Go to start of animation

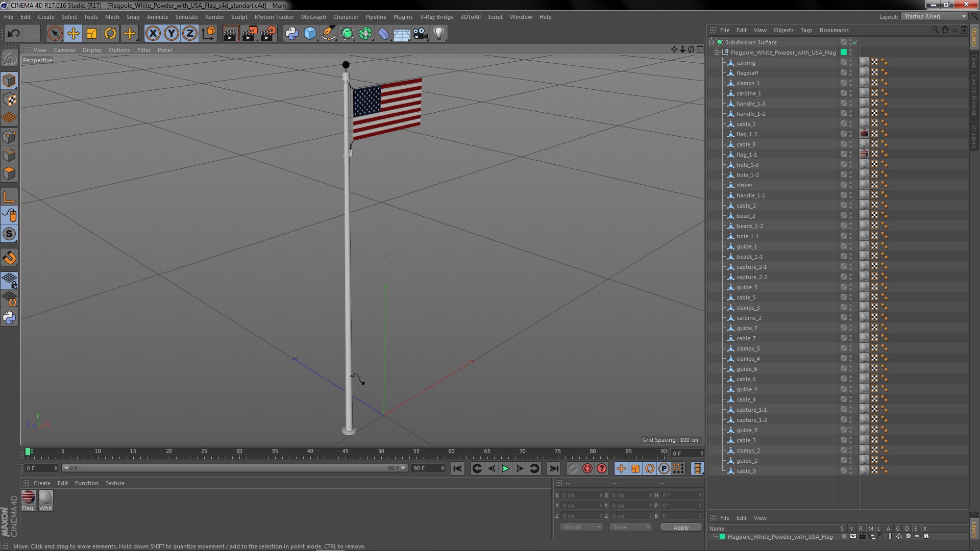point(458,468)
